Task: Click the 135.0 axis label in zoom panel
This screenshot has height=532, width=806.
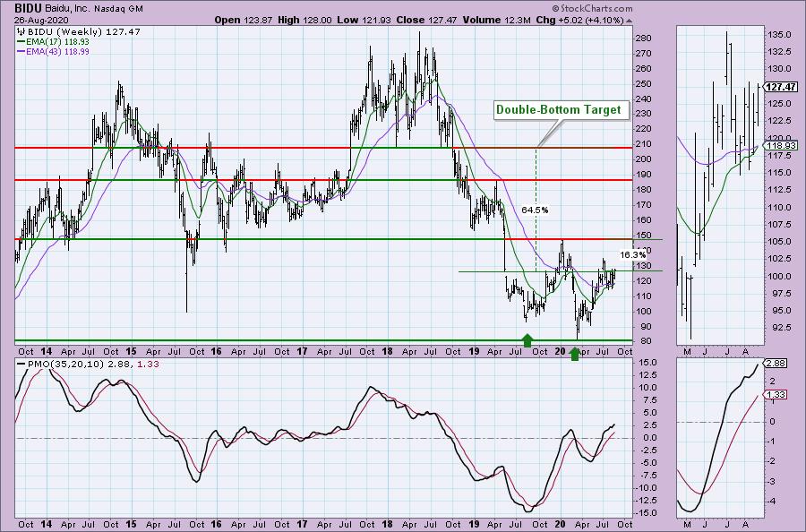Action: [x=779, y=34]
